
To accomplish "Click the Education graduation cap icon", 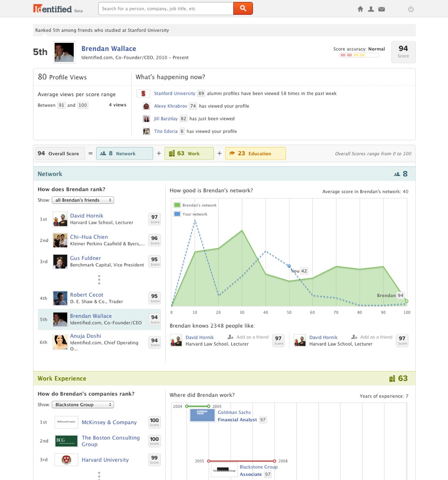I will (x=232, y=153).
